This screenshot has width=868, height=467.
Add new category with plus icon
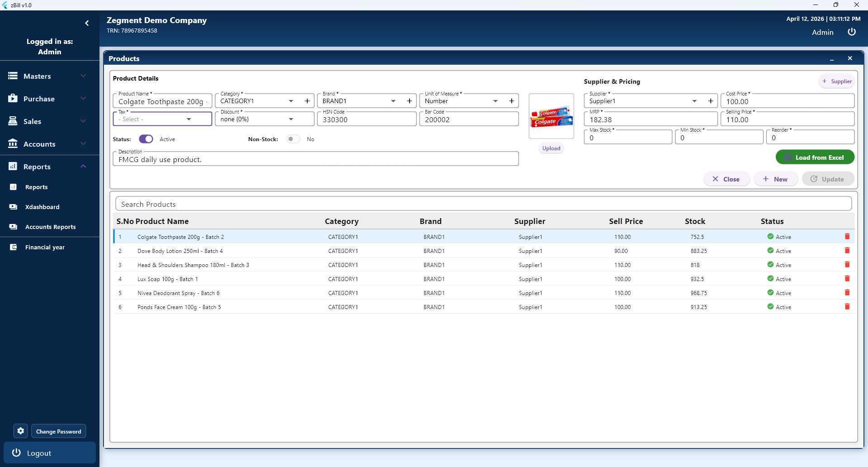tap(307, 101)
